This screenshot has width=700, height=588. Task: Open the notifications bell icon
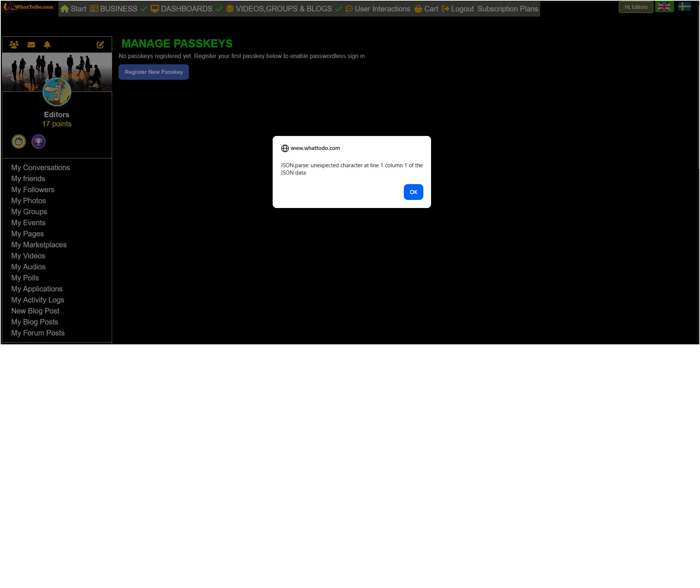pos(47,45)
